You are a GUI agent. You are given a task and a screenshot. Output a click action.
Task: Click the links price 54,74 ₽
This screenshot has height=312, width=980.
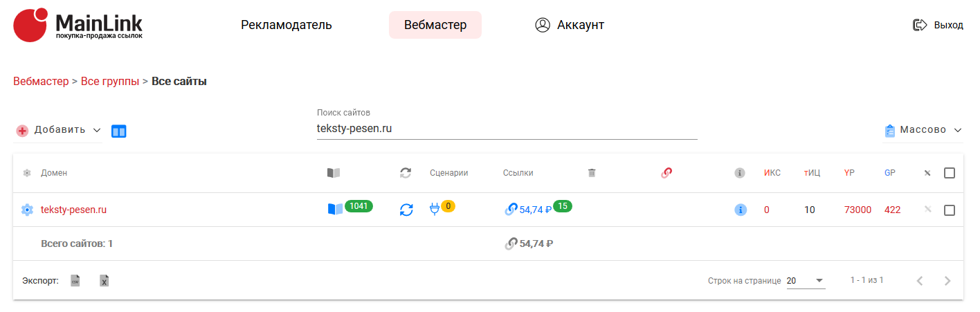pos(535,210)
